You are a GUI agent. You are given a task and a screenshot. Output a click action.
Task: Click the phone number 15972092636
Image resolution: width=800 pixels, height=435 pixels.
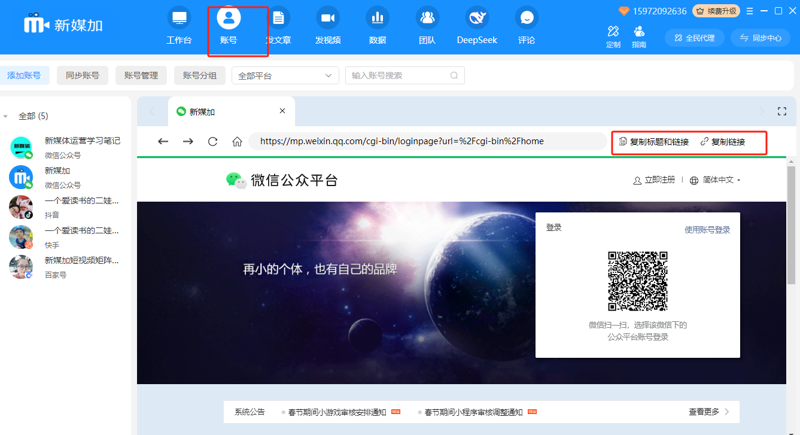pyautogui.click(x=659, y=11)
